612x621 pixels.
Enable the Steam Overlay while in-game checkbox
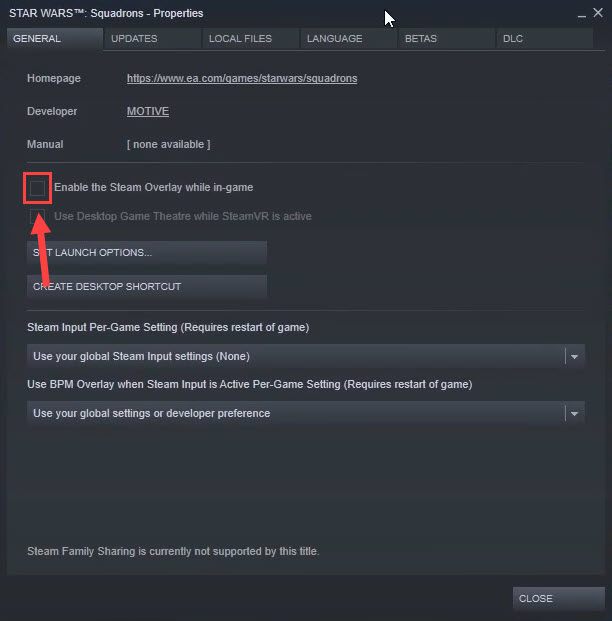coord(37,188)
